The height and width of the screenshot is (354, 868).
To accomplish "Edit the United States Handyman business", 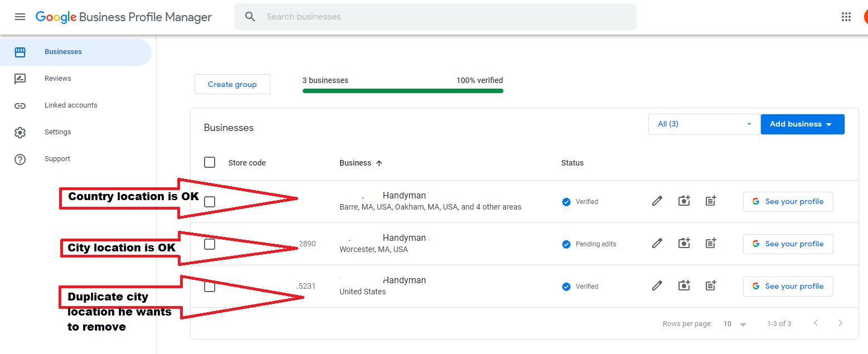I will pos(657,286).
